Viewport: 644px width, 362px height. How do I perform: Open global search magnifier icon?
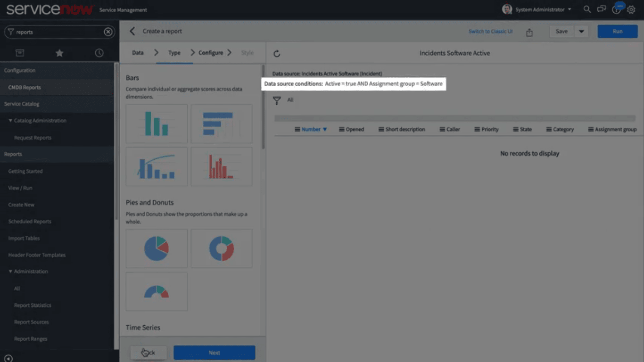coord(587,9)
